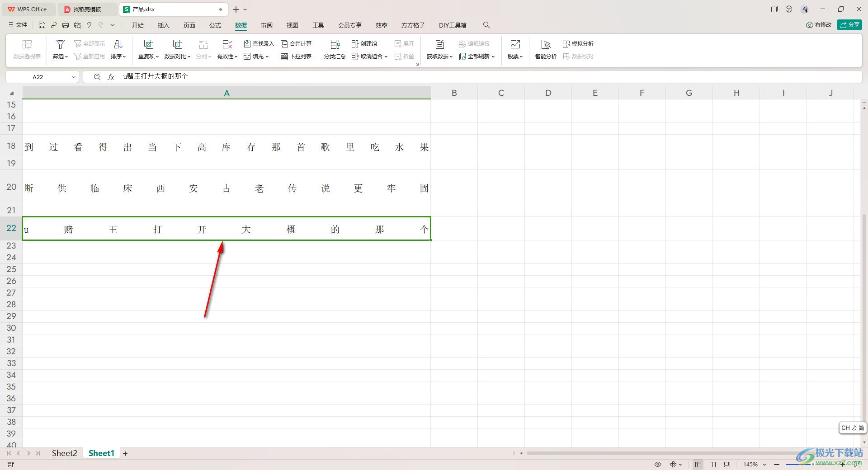Click the 合并计算 button

297,44
